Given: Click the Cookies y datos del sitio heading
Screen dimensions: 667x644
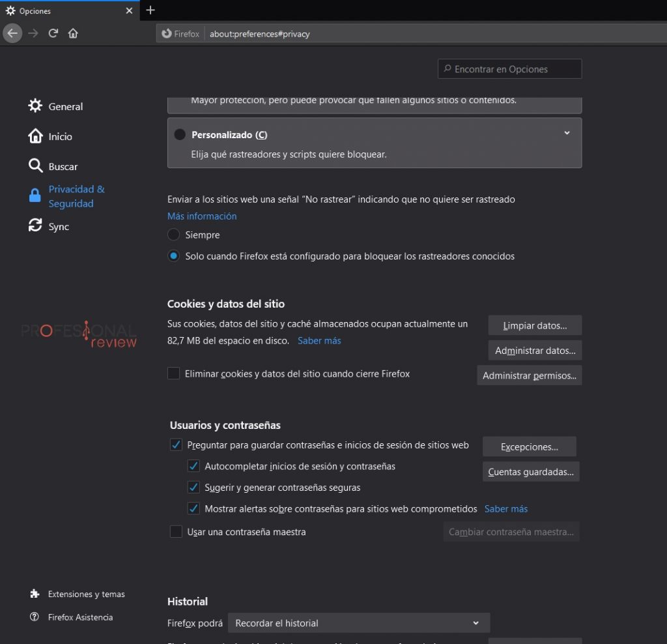Looking at the screenshot, I should 226,304.
